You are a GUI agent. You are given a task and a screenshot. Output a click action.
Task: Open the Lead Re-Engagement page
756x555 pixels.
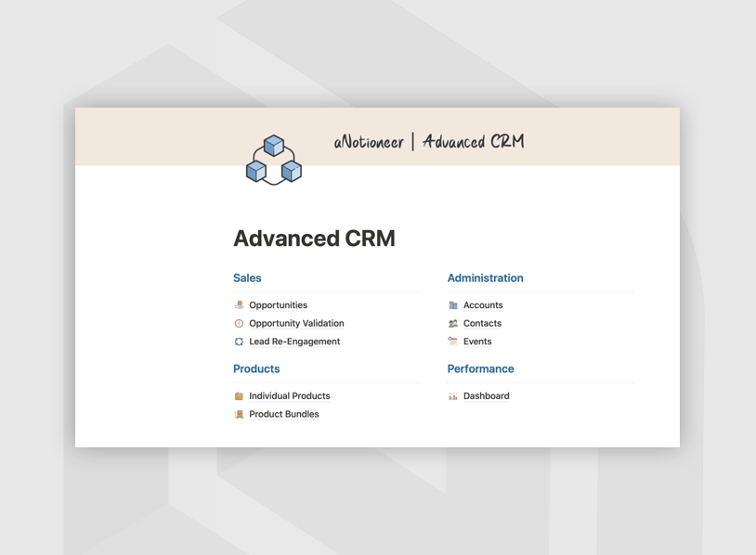point(294,342)
